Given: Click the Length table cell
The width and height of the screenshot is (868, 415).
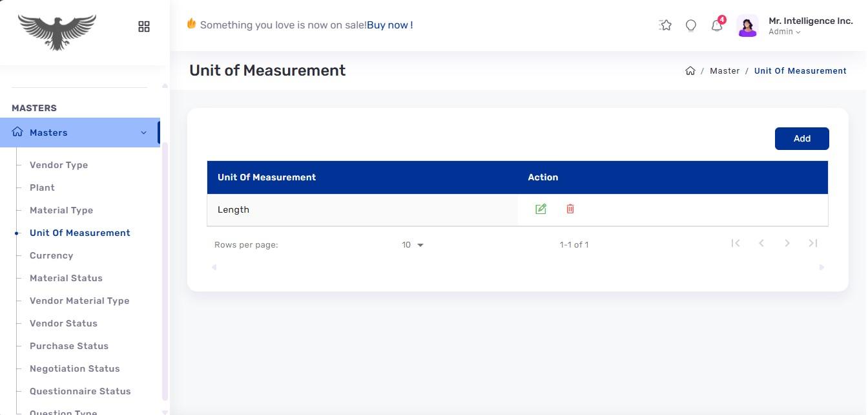Looking at the screenshot, I should click(x=362, y=209).
